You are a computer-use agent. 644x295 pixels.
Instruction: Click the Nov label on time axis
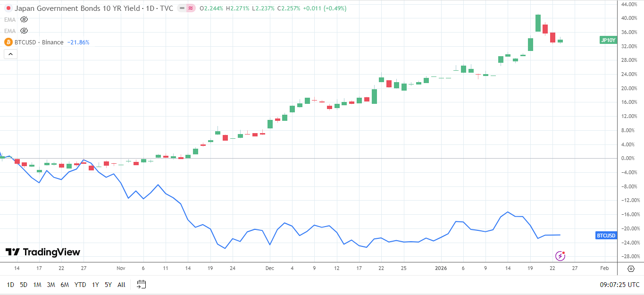click(x=120, y=268)
